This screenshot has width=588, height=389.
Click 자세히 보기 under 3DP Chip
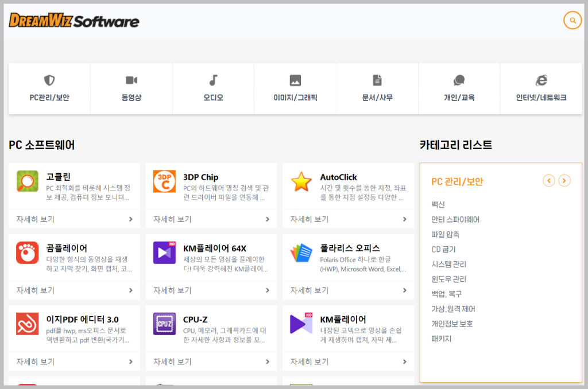172,219
